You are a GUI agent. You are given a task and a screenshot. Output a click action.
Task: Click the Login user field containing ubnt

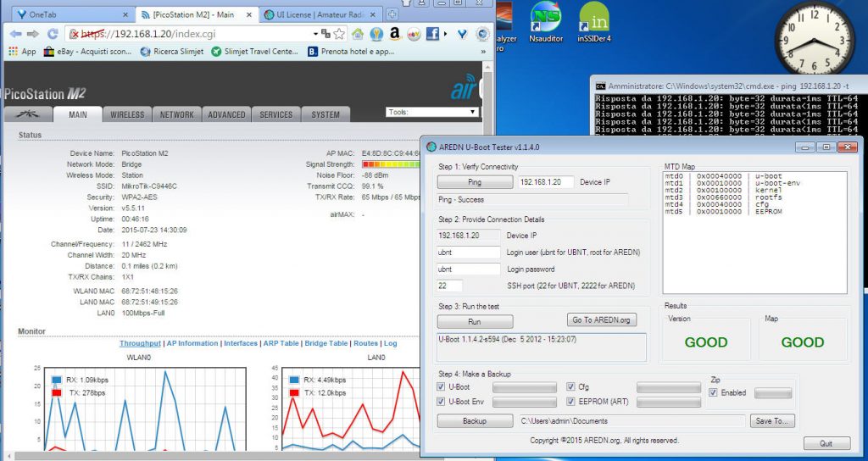click(x=468, y=253)
